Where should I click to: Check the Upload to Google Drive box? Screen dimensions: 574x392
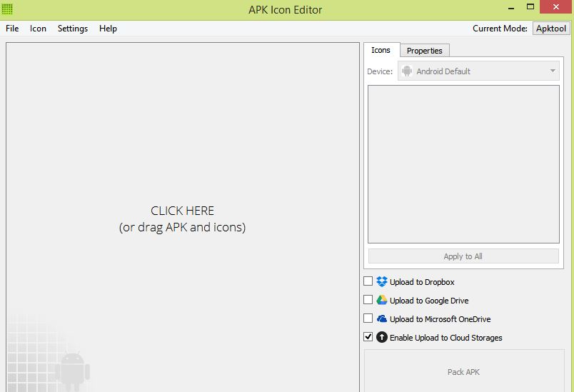(x=368, y=301)
